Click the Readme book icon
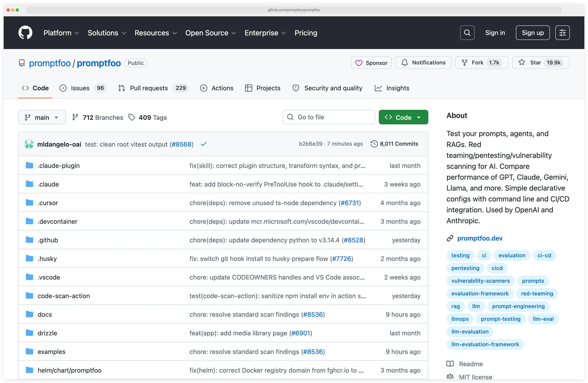The height and width of the screenshot is (383, 588). click(x=450, y=364)
